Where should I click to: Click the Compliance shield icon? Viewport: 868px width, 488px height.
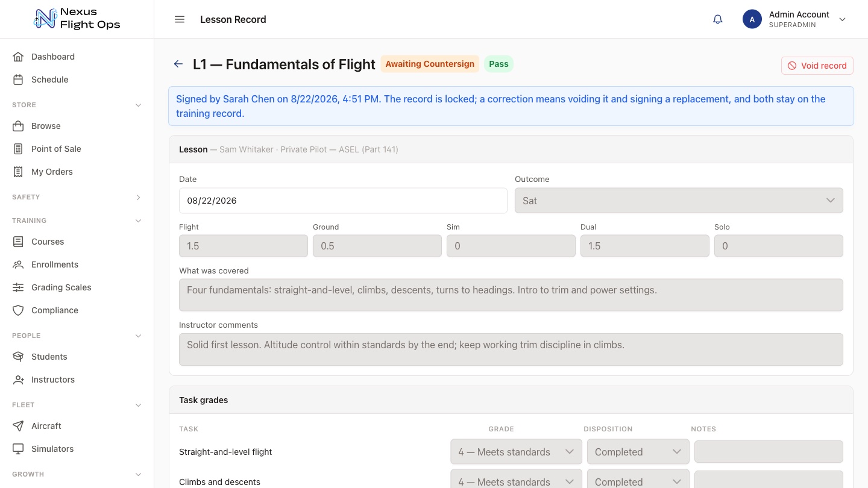[x=18, y=310]
